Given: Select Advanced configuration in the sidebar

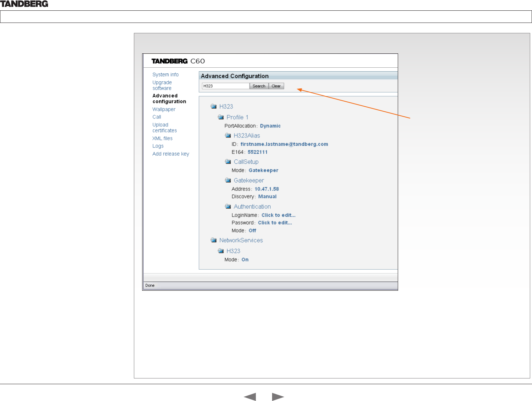Looking at the screenshot, I should tap(169, 98).
